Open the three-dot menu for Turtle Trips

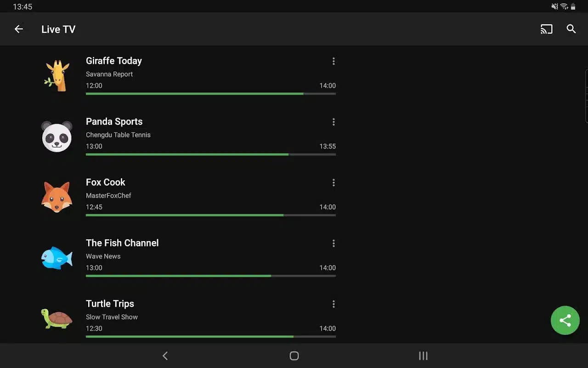[x=334, y=304]
